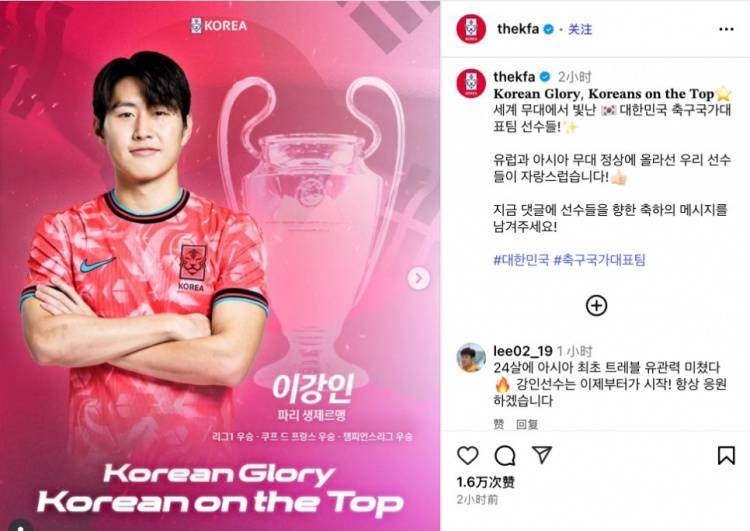Image resolution: width=750 pixels, height=531 pixels.
Task: Open thekfa username in the header
Action: [518, 29]
